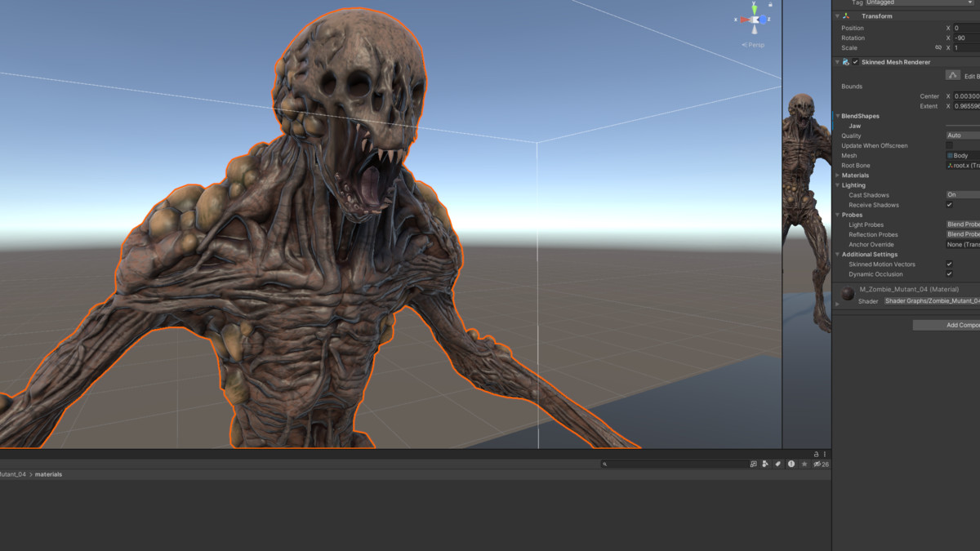Click the Skinned Mesh Renderer component icon
This screenshot has height=551, width=980.
(x=846, y=62)
